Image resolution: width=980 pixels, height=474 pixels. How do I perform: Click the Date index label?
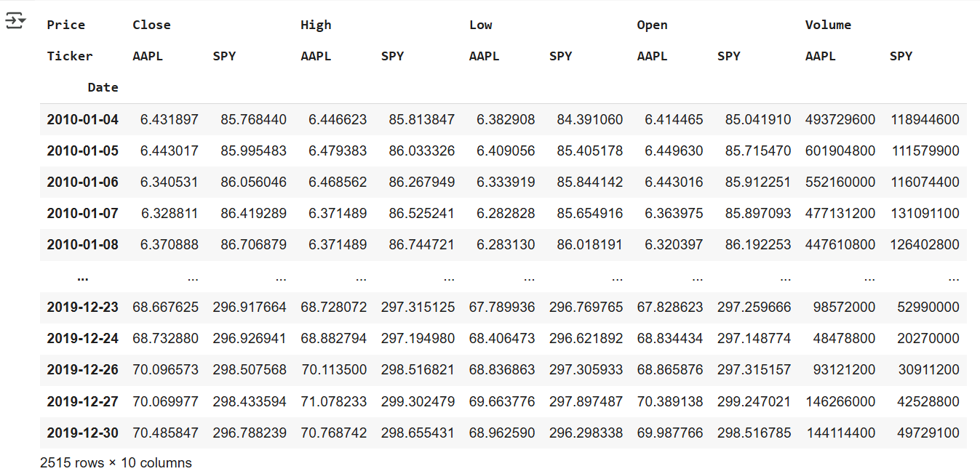[103, 87]
